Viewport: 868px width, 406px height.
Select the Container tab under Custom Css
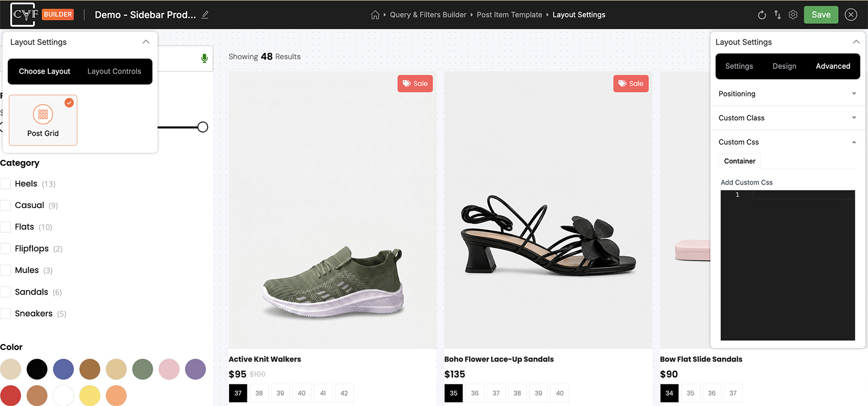[x=739, y=161]
